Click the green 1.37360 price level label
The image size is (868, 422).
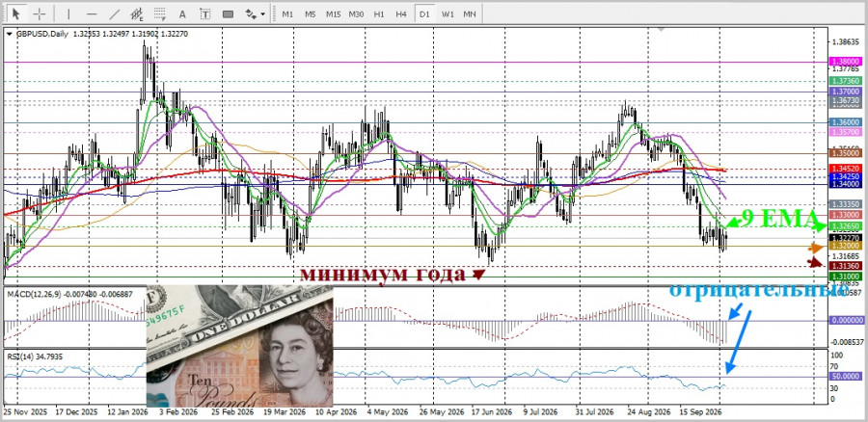tap(845, 81)
